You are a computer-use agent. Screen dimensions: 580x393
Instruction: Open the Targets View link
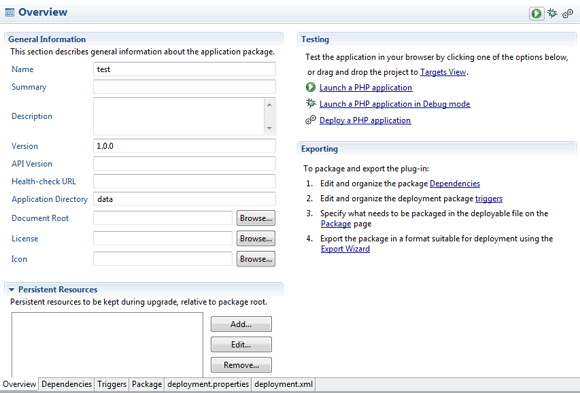pyautogui.click(x=443, y=72)
